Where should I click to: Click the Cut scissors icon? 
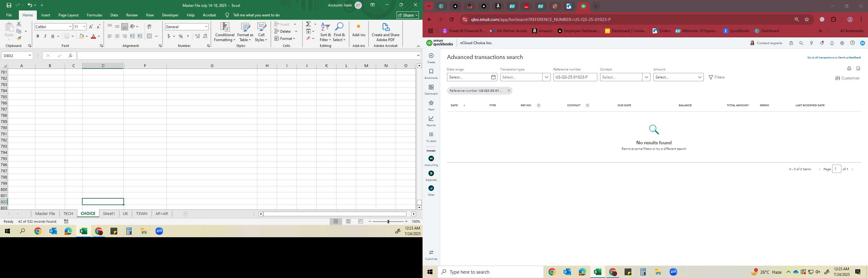[x=19, y=24]
